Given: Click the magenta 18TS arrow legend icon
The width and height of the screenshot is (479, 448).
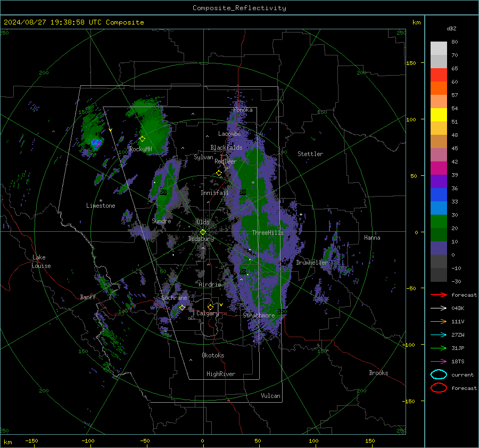Looking at the screenshot, I should click(x=439, y=362).
